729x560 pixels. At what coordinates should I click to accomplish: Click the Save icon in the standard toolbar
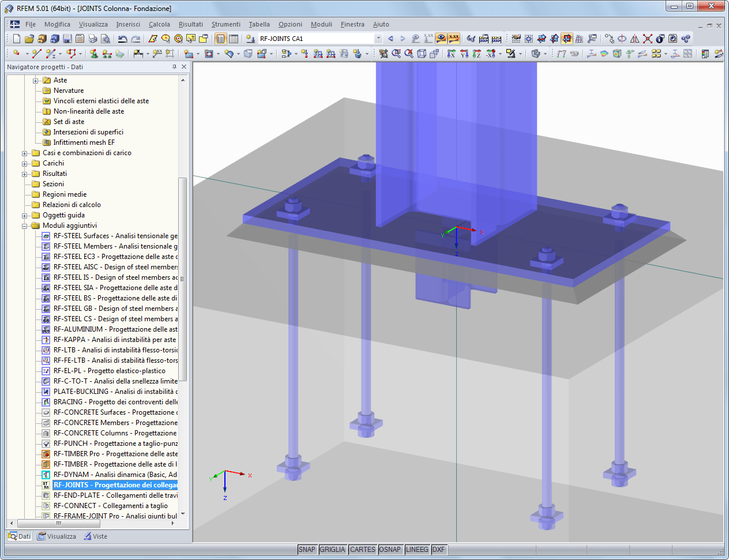(67, 39)
